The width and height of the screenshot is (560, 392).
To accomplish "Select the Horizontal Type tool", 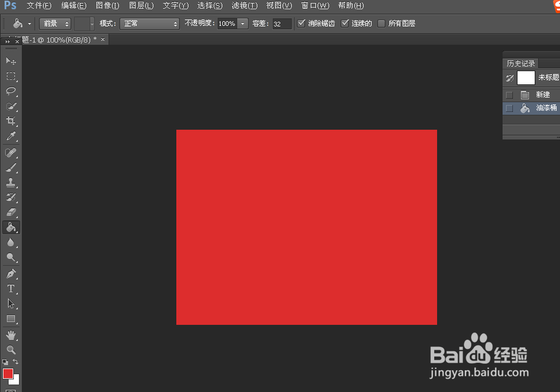I will point(11,289).
